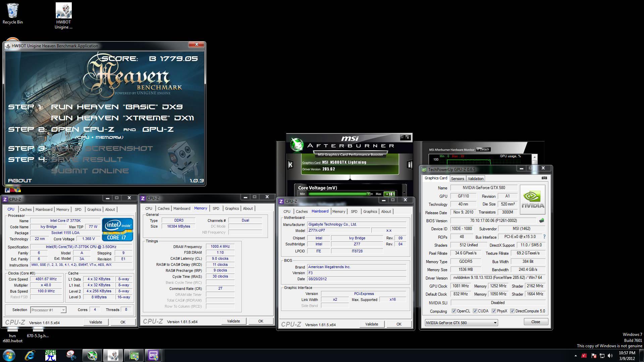The height and width of the screenshot is (362, 644).
Task: Click Validate in the CPU-Z Mainboard window
Action: 372,324
